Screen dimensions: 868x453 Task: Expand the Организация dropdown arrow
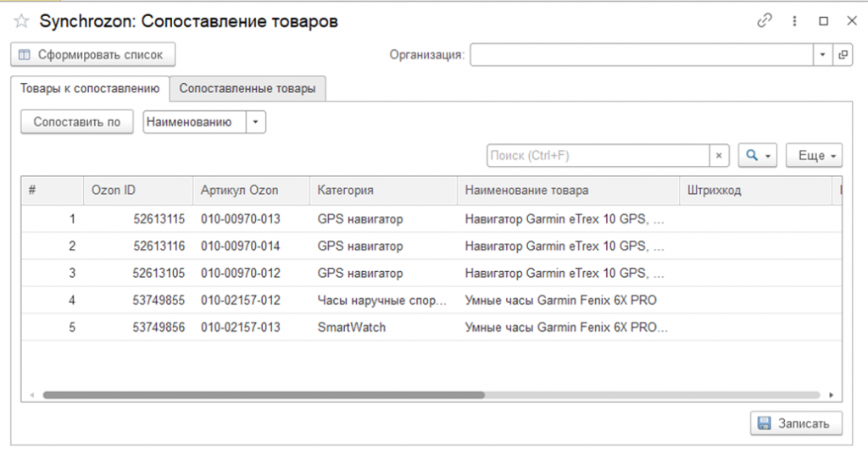[x=822, y=55]
